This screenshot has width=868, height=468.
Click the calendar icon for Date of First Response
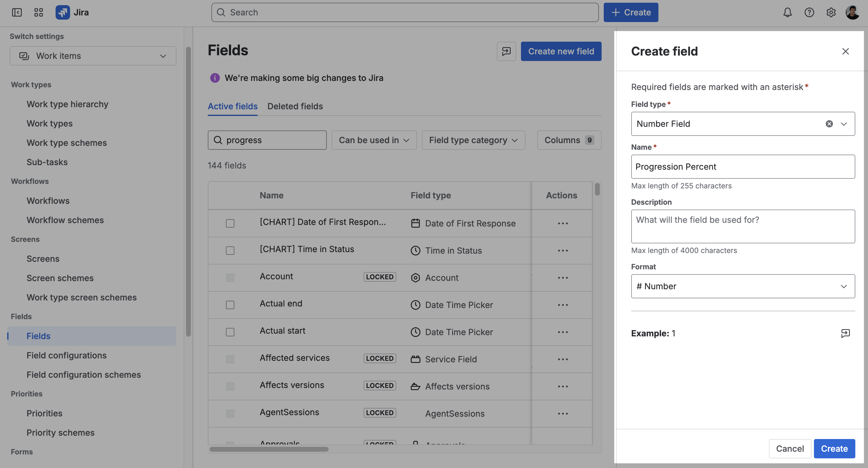coord(416,223)
